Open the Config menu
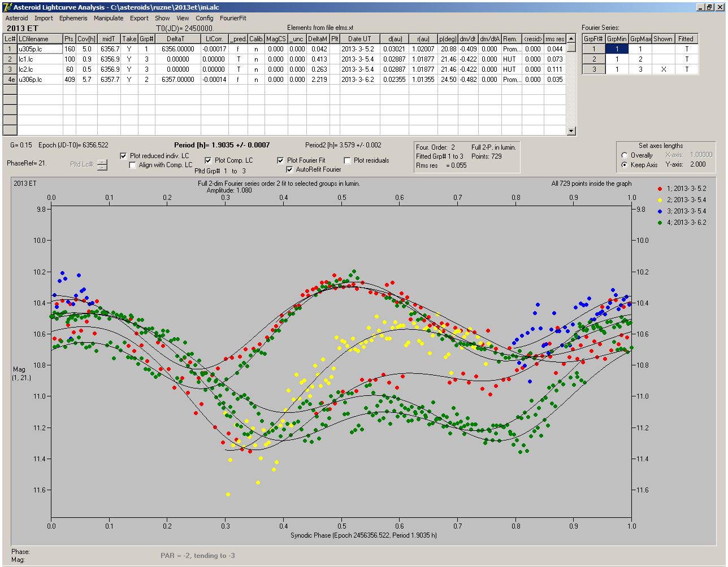This screenshot has width=728, height=567. [x=205, y=18]
